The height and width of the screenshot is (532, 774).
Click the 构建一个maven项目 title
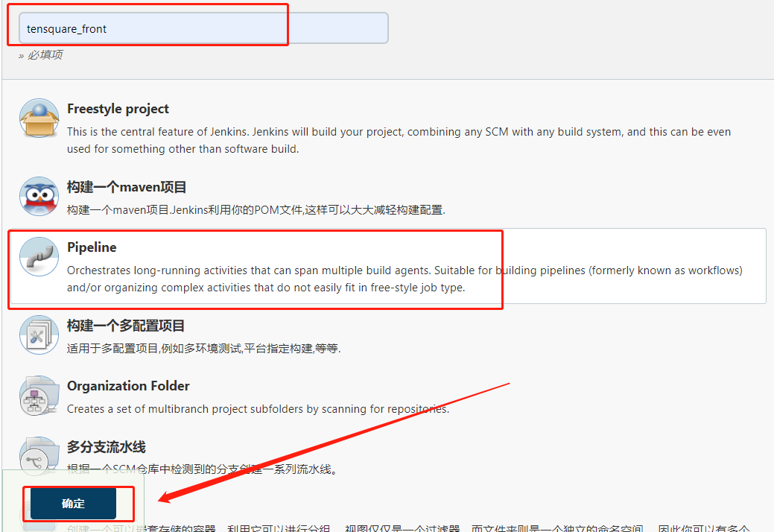click(x=127, y=187)
